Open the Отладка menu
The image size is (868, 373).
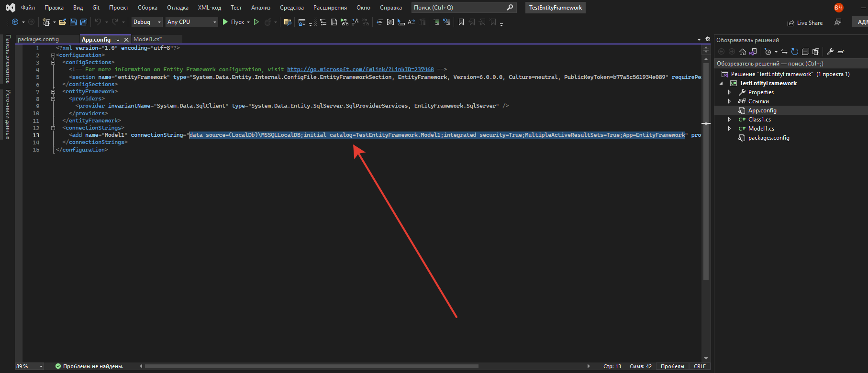(x=178, y=8)
